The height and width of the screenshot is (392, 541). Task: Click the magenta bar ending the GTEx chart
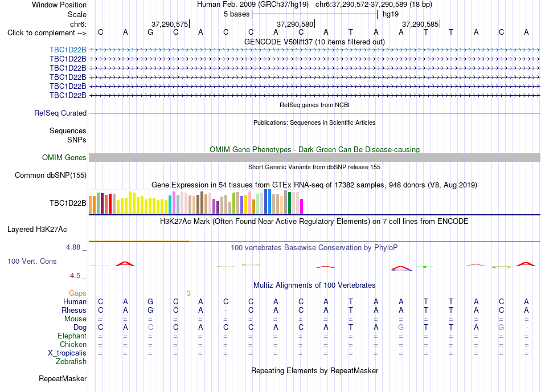tap(301, 206)
